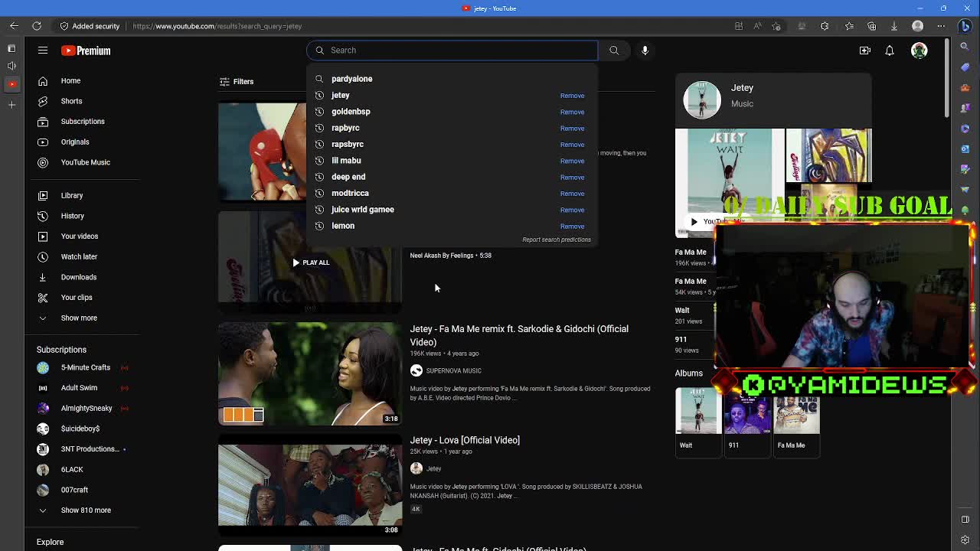This screenshot has width=980, height=551.
Task: Open the 911 album by Jetey
Action: pyautogui.click(x=747, y=417)
